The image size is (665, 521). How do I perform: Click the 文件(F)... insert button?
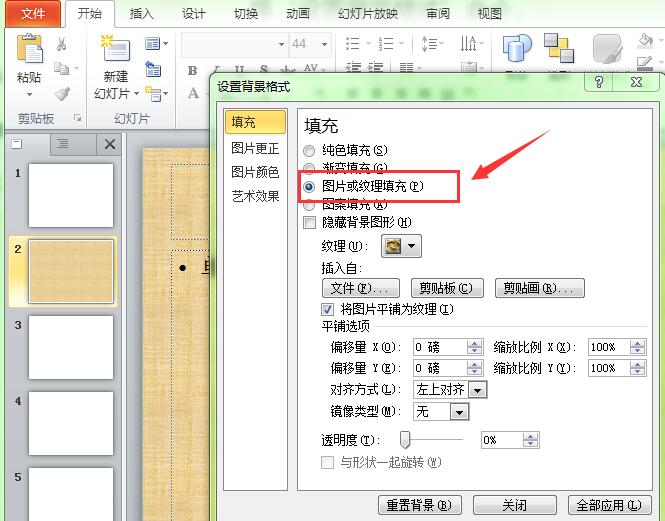[x=361, y=288]
